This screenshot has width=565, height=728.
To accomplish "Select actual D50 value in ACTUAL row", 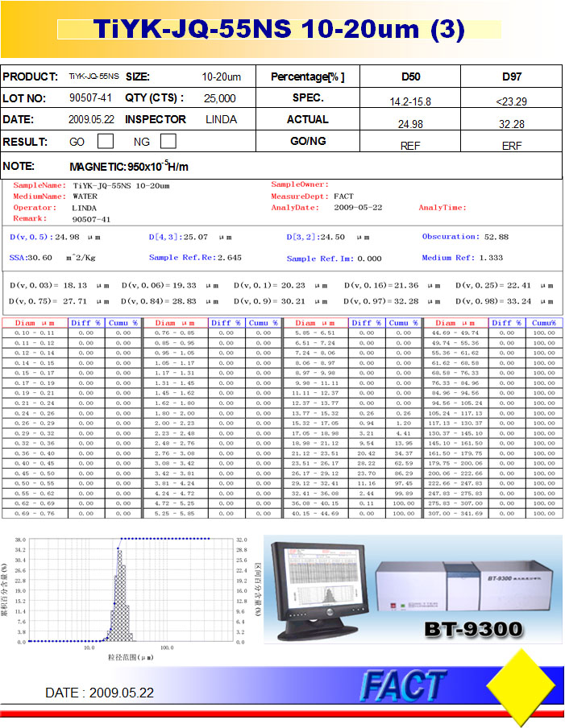I will (x=410, y=125).
